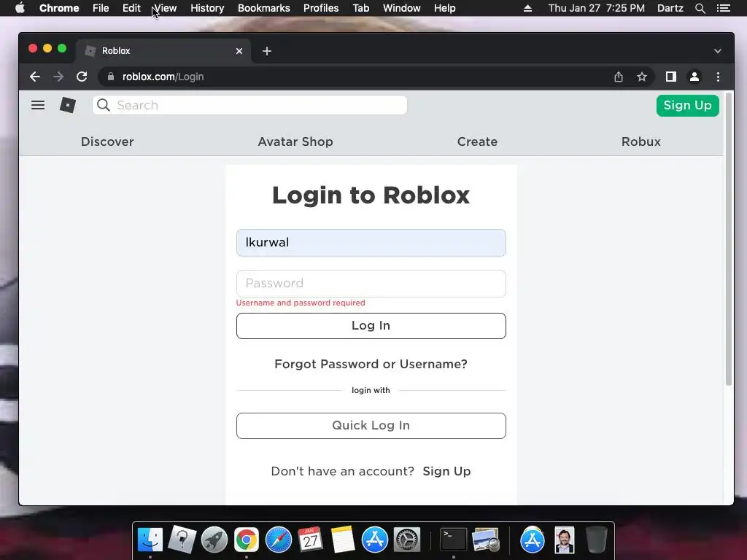The image size is (747, 560).
Task: Click the Dartz user name in menu bar
Action: (670, 8)
